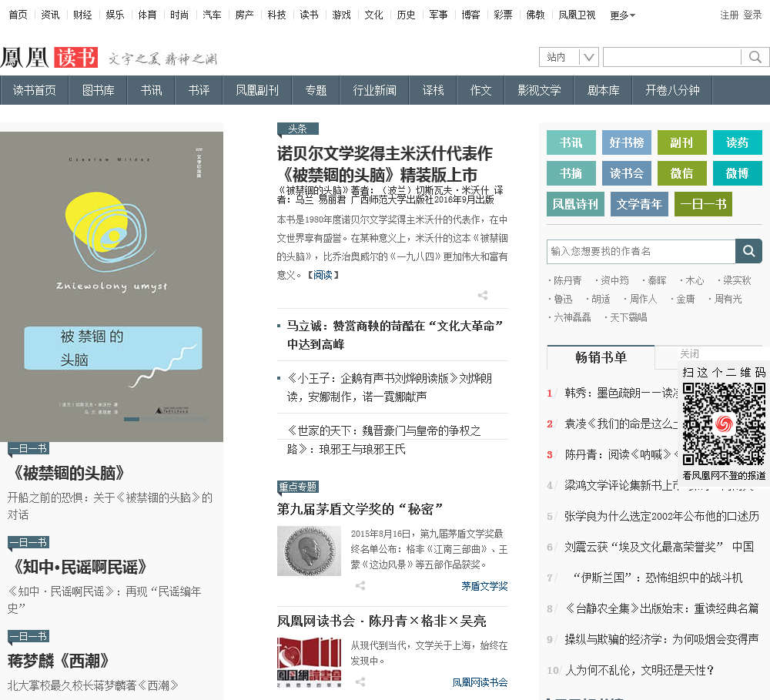770x700 pixels.
Task: Open 读书首页 in the navigation bar
Action: (35, 90)
